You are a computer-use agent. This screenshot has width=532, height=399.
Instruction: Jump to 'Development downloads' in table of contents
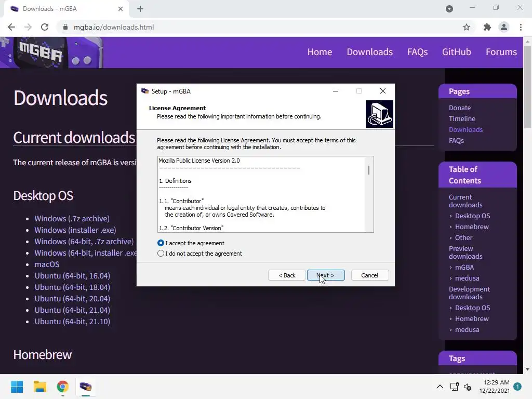pyautogui.click(x=469, y=293)
